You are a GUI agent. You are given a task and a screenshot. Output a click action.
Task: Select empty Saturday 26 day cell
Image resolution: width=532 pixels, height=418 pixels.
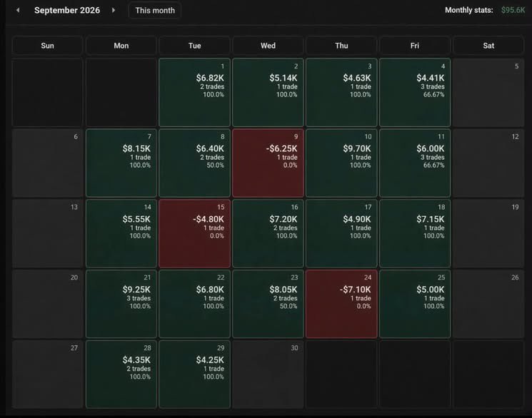tap(488, 304)
